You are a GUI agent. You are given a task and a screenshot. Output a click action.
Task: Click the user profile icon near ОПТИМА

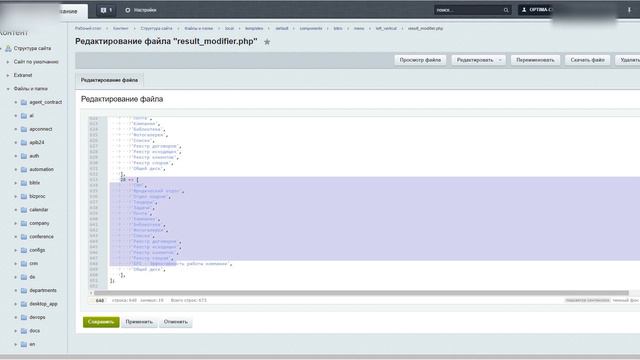(x=524, y=10)
